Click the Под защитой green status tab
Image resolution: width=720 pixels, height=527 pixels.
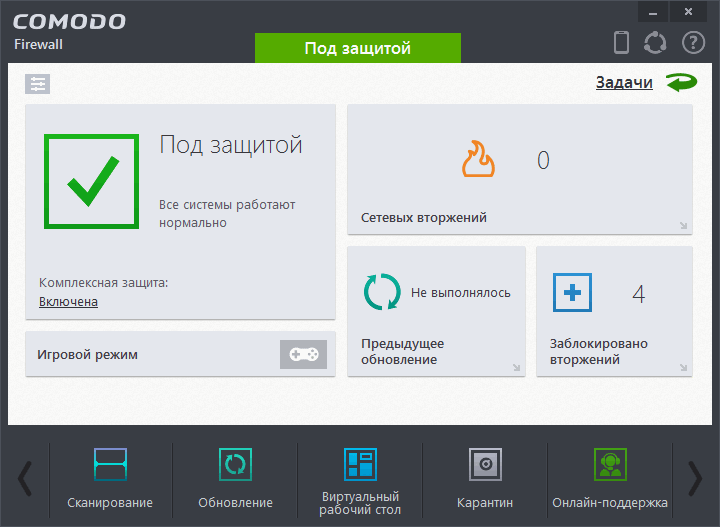click(x=358, y=48)
